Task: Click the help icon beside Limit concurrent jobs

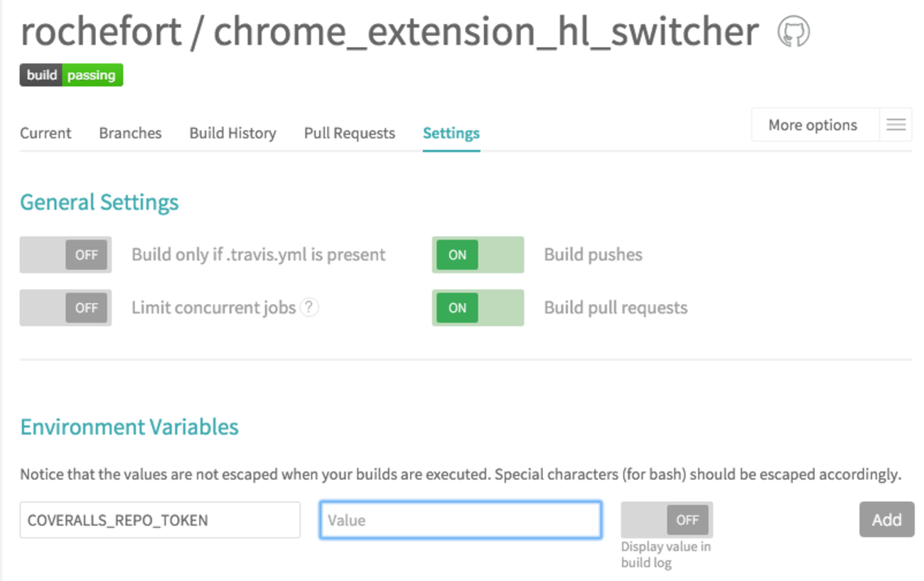Action: click(x=308, y=307)
